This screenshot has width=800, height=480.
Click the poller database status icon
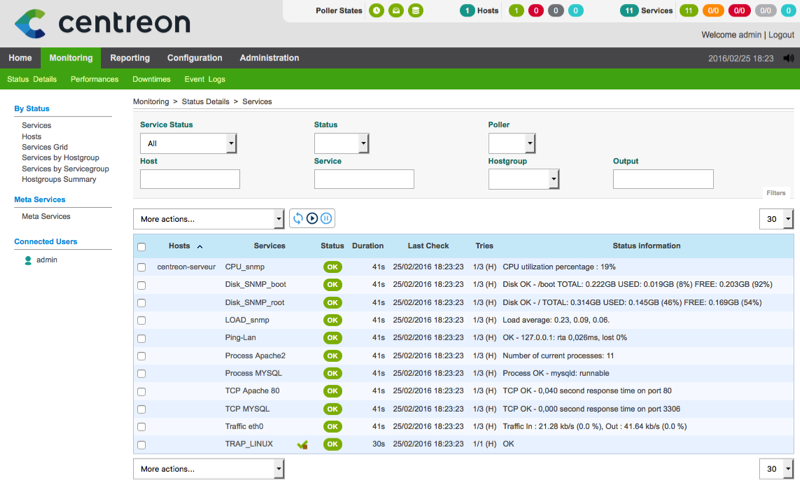(x=416, y=11)
